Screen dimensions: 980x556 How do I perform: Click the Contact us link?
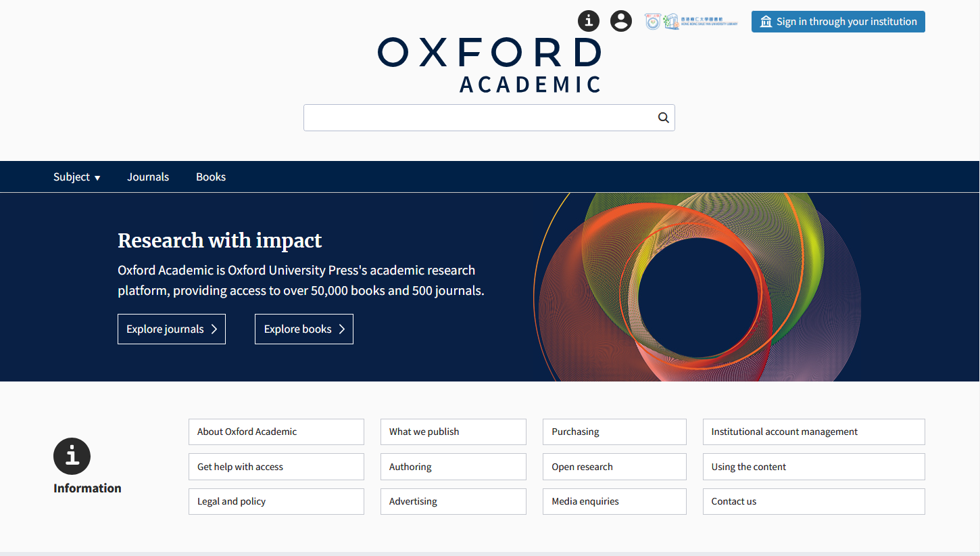click(814, 501)
